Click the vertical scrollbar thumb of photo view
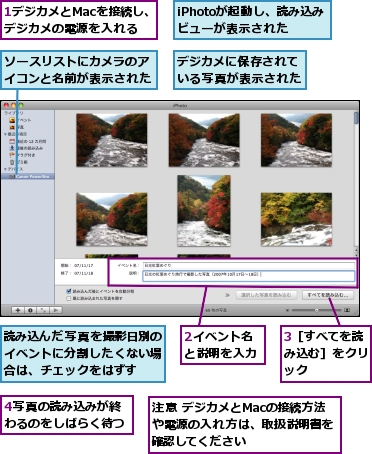This screenshot has width=372, height=454. pos(356,118)
